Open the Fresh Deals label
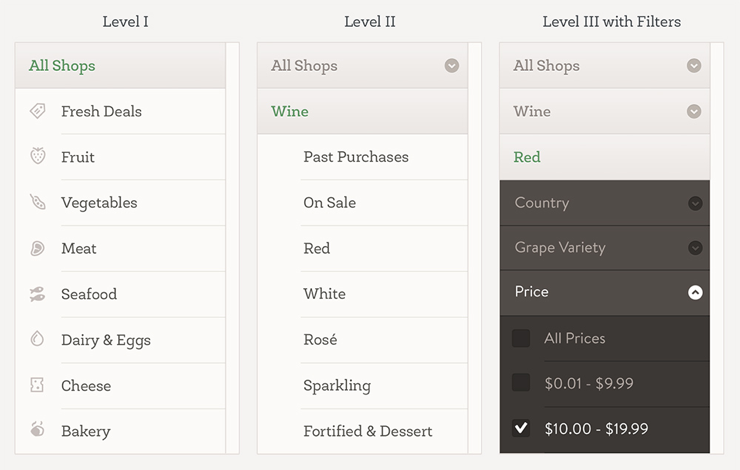 [101, 111]
